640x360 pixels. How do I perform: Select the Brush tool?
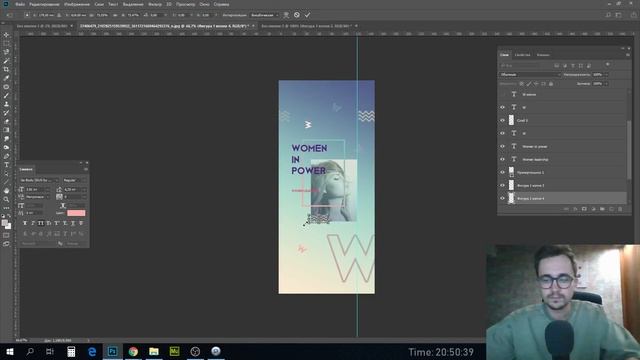pos(6,96)
